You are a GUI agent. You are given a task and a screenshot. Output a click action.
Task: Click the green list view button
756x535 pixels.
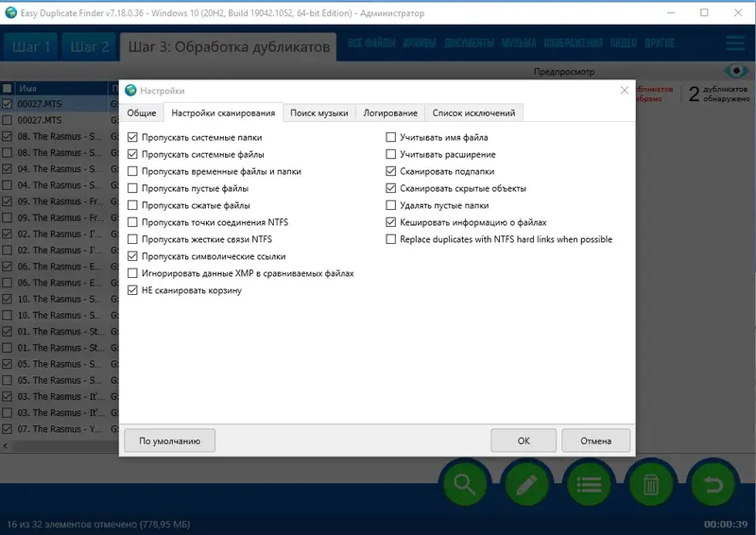[x=589, y=483]
